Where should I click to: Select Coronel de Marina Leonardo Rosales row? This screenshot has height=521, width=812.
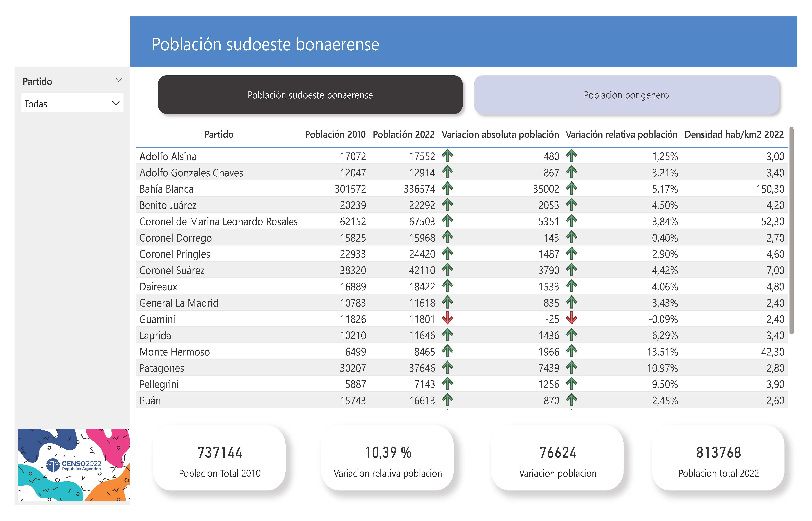pyautogui.click(x=219, y=222)
